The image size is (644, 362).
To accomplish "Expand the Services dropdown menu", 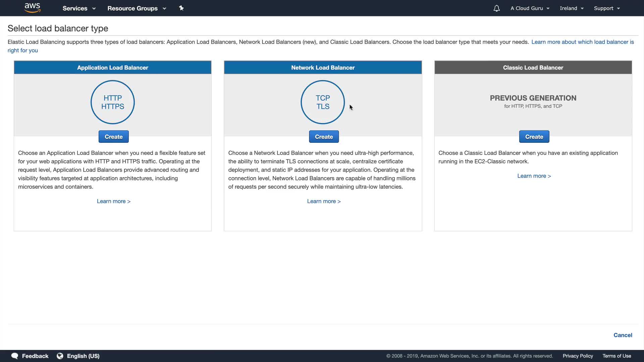I will [79, 8].
